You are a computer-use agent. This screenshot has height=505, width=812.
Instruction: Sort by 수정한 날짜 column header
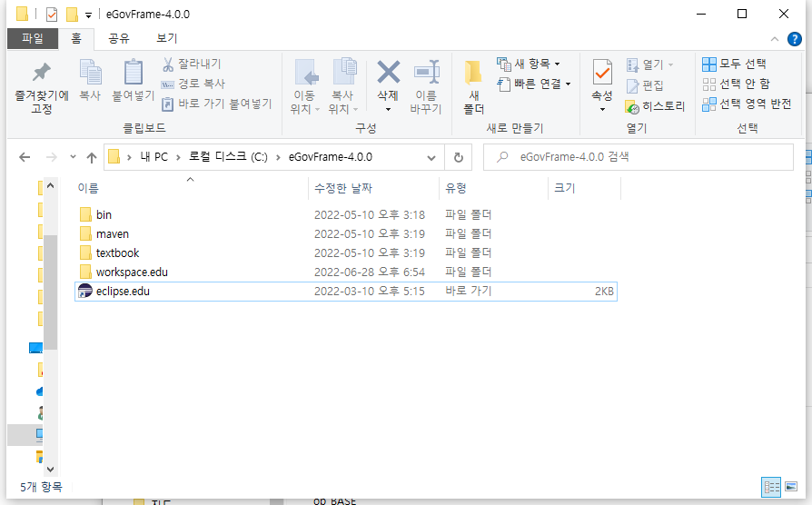tap(342, 188)
